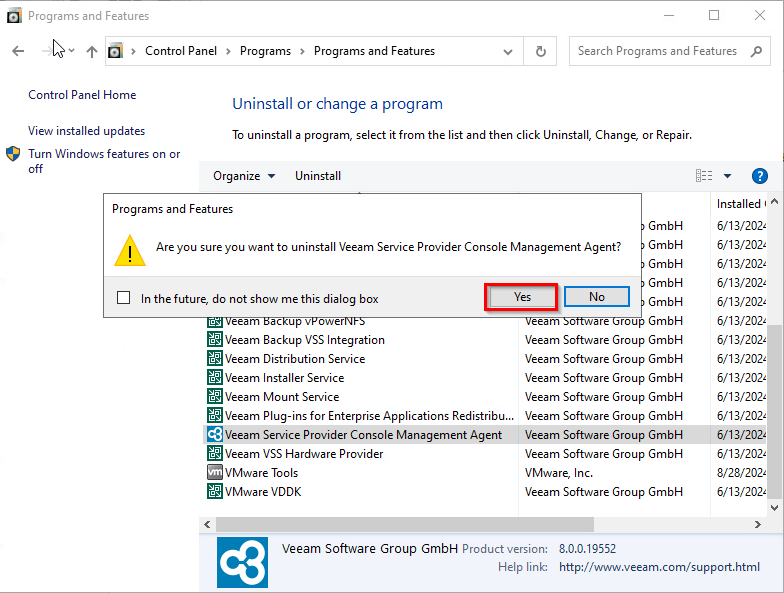
Task: Open Control Panel Home link
Action: tap(82, 95)
